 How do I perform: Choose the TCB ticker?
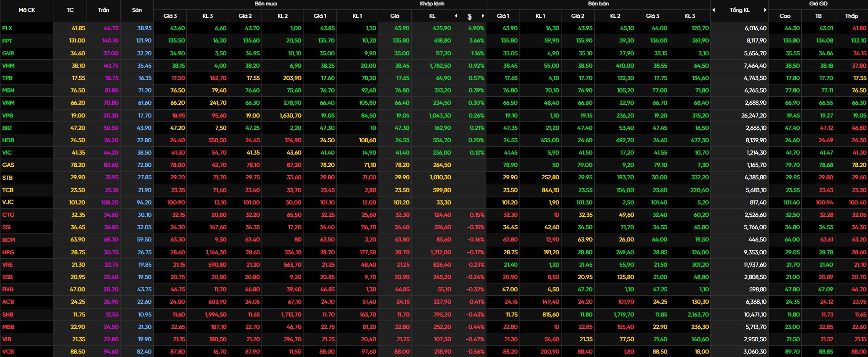7,190
